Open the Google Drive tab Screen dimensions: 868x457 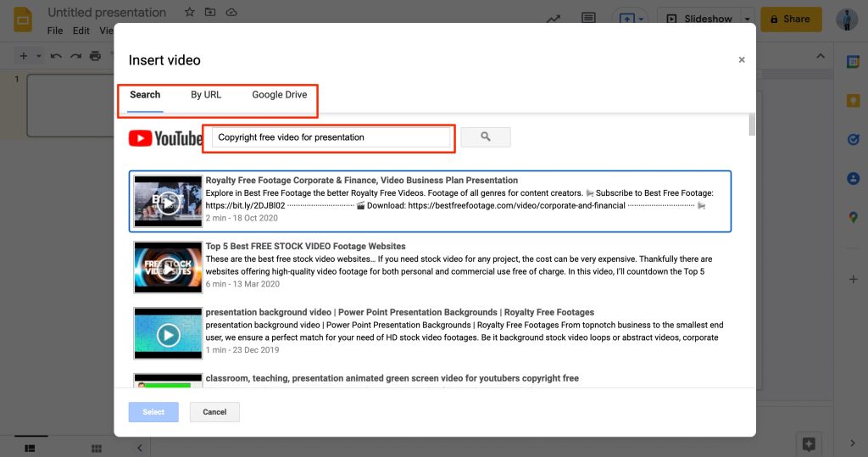(x=279, y=95)
